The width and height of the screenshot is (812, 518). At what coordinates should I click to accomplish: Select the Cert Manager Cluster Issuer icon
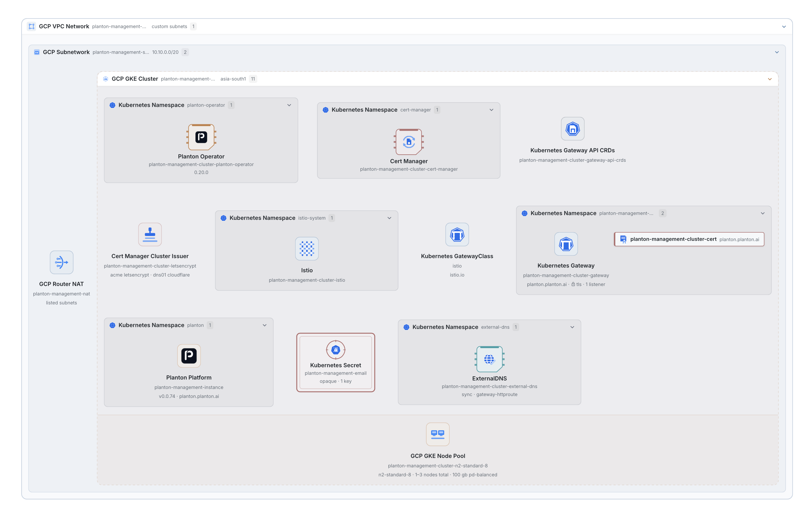point(150,234)
